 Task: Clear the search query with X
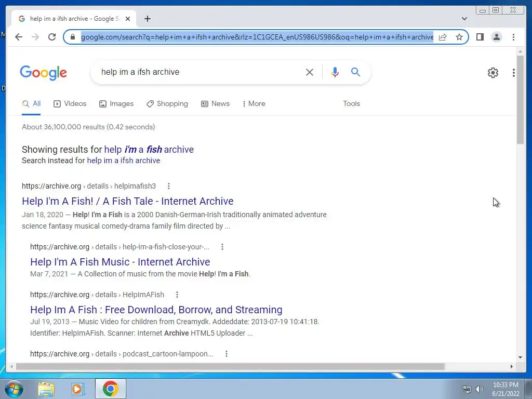pyautogui.click(x=310, y=72)
